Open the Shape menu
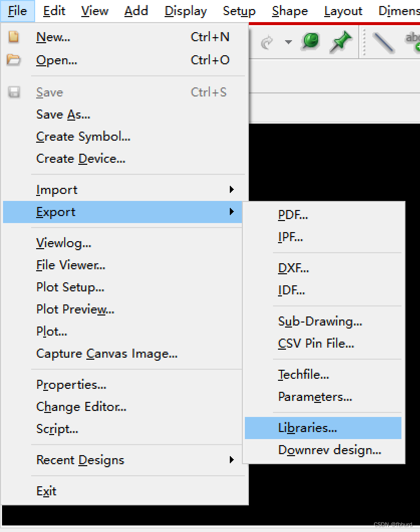 (290, 11)
